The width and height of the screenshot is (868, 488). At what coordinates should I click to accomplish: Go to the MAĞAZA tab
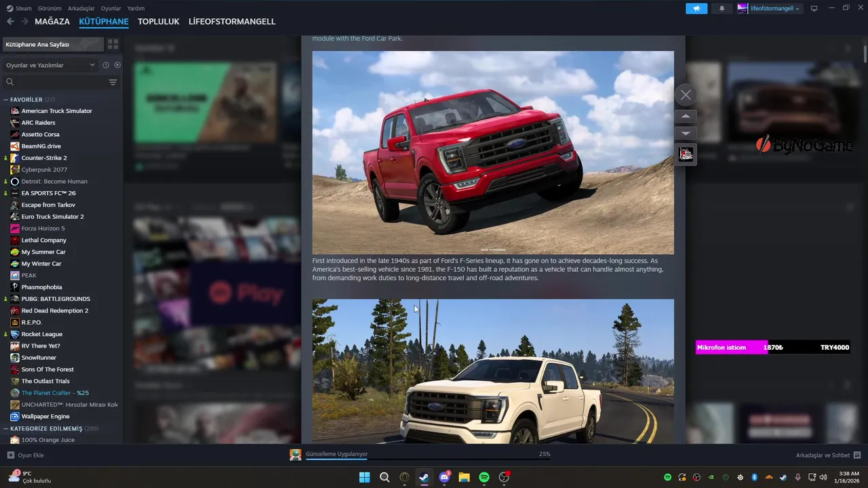pyautogui.click(x=52, y=22)
